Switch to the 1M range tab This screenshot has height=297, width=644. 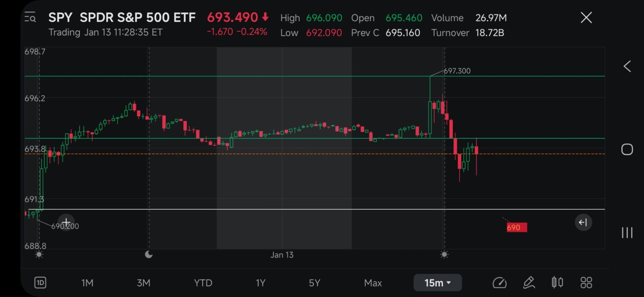(x=87, y=283)
